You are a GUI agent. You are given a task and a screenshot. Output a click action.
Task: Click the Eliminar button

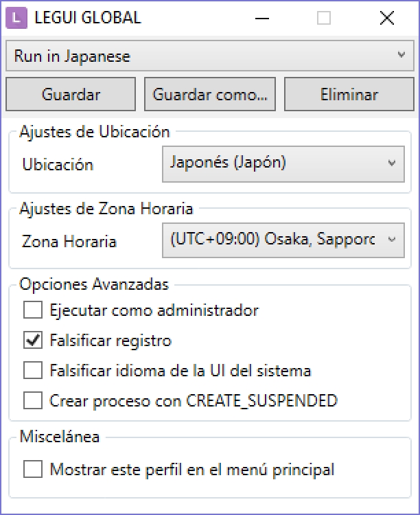coord(349,94)
